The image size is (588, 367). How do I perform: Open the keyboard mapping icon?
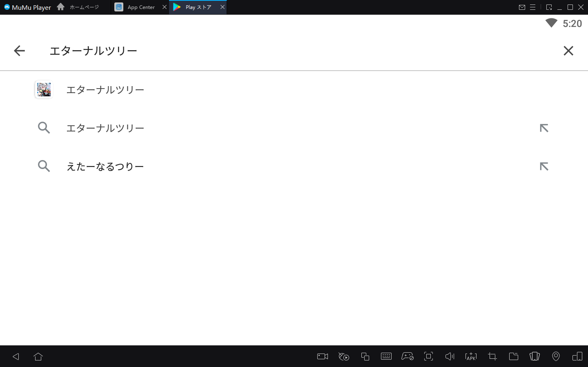386,356
